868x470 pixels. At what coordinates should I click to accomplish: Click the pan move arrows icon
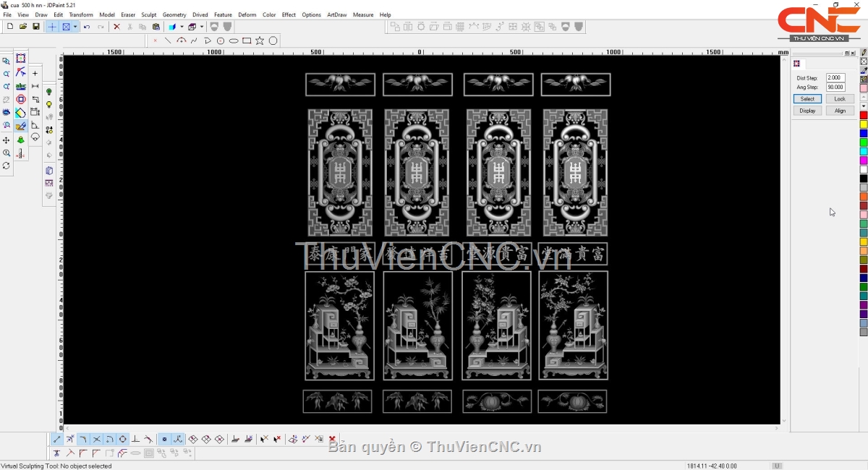point(7,140)
